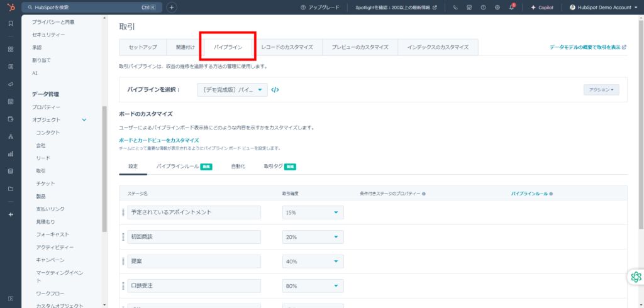Click the pipeline ID code icon
Viewport: 644px width, 308px height.
(275, 90)
